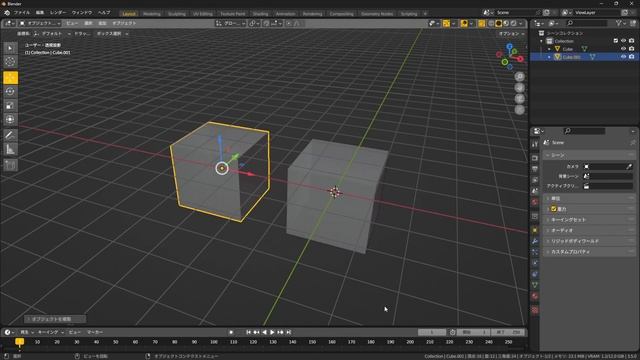Select the Measure tool
The image size is (640, 360).
pyautogui.click(x=10, y=149)
